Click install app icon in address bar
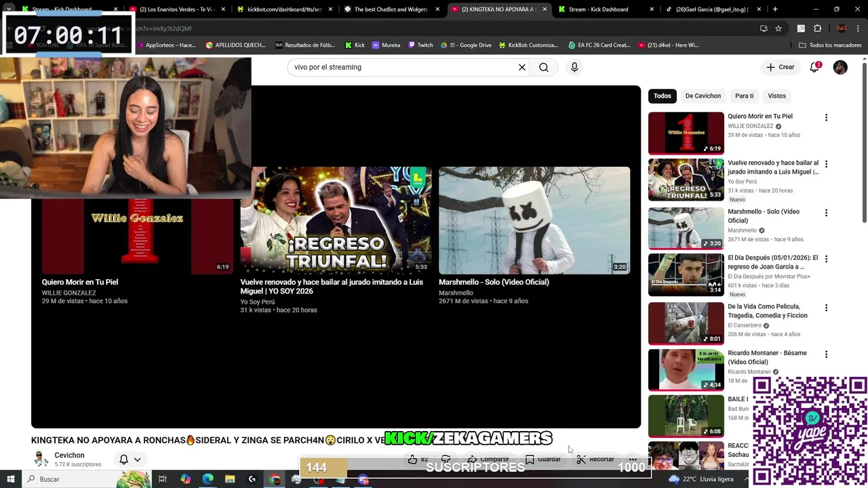This screenshot has width=868, height=488. (764, 28)
